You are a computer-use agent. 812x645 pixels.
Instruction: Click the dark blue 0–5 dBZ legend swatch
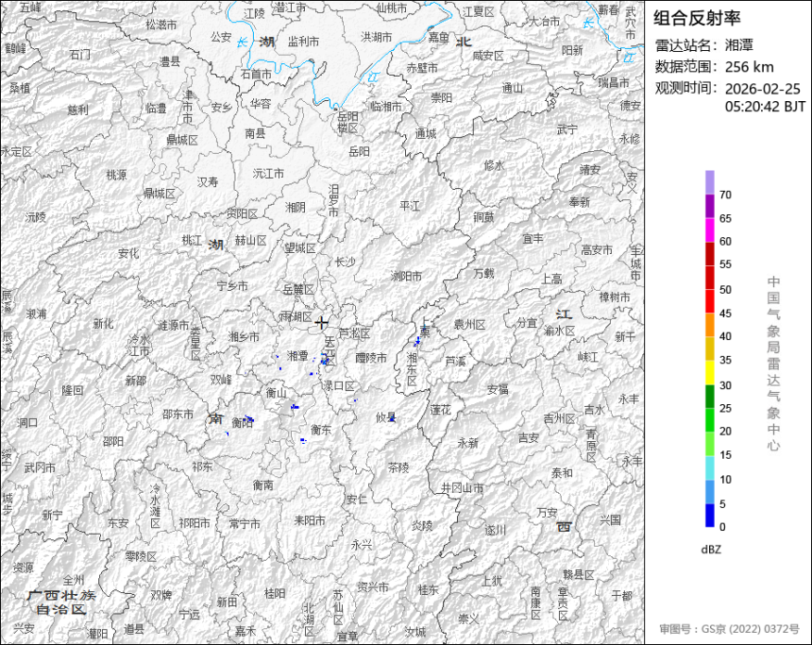pos(709,516)
